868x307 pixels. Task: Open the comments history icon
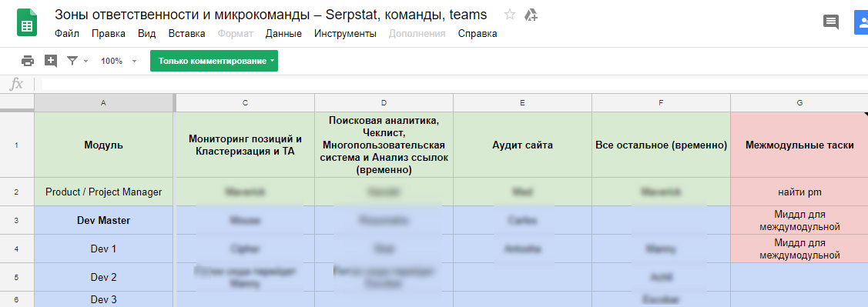[831, 22]
